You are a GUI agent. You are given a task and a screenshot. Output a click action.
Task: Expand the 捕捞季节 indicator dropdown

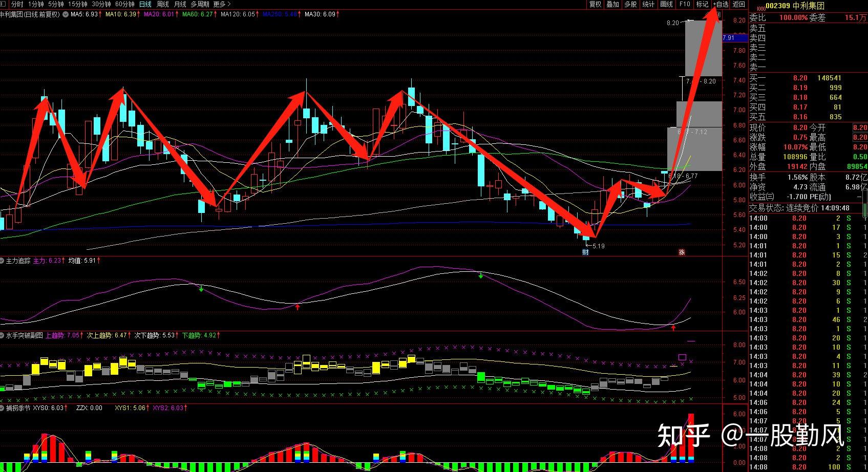coord(3,408)
